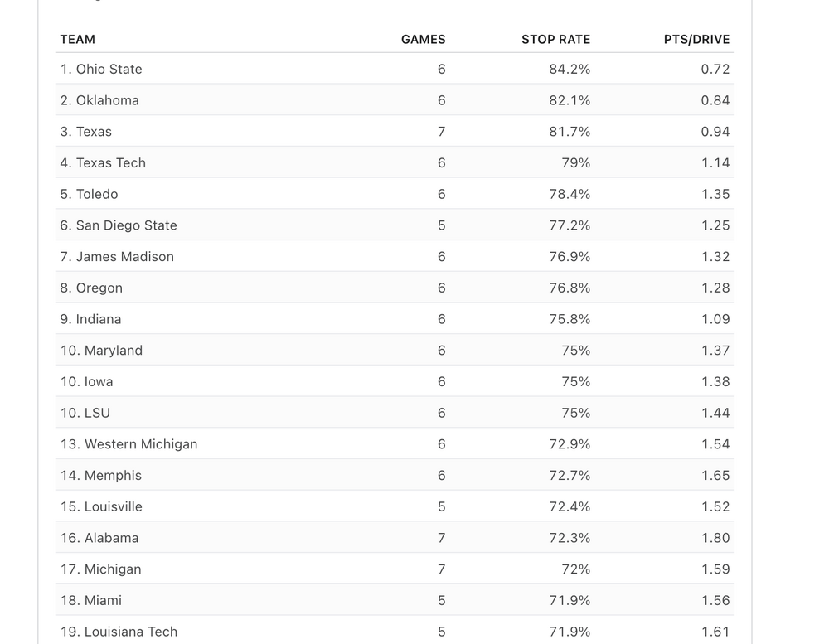This screenshot has height=644, width=829.
Task: Click the PTS/DRIVE column header
Action: tap(696, 40)
